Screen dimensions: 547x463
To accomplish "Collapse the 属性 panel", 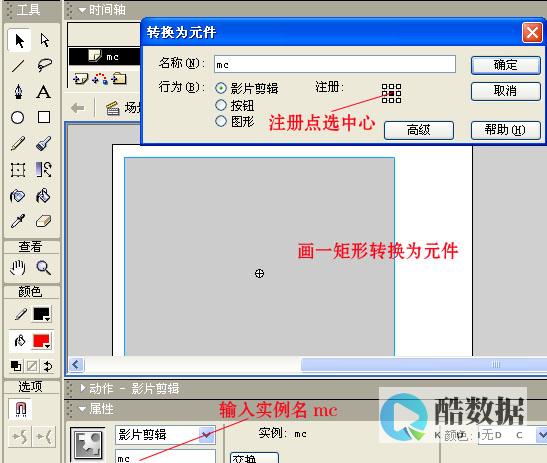I will coord(82,409).
